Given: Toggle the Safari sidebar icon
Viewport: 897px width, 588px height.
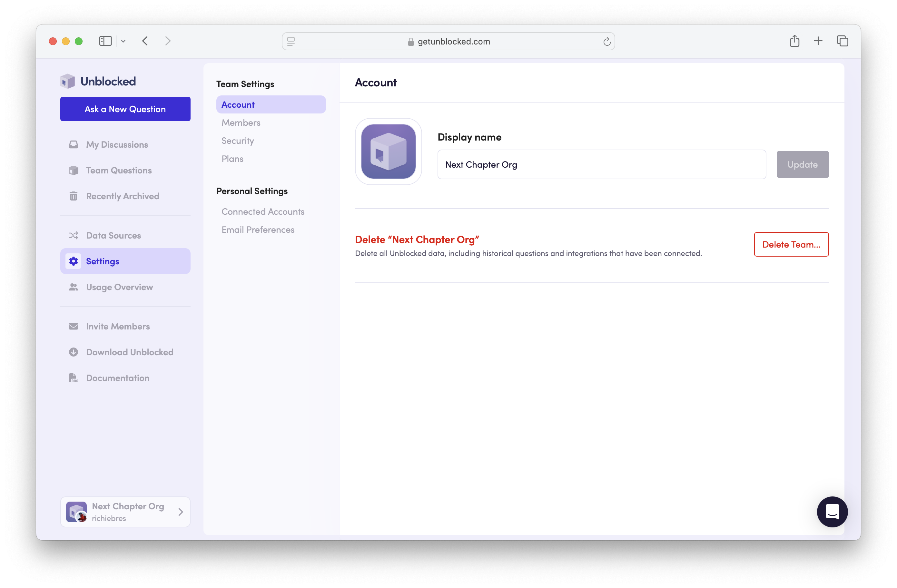Looking at the screenshot, I should pyautogui.click(x=105, y=41).
